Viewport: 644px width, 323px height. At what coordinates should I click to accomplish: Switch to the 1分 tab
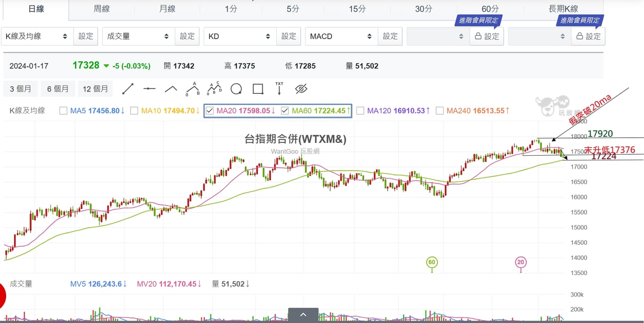pyautogui.click(x=231, y=9)
